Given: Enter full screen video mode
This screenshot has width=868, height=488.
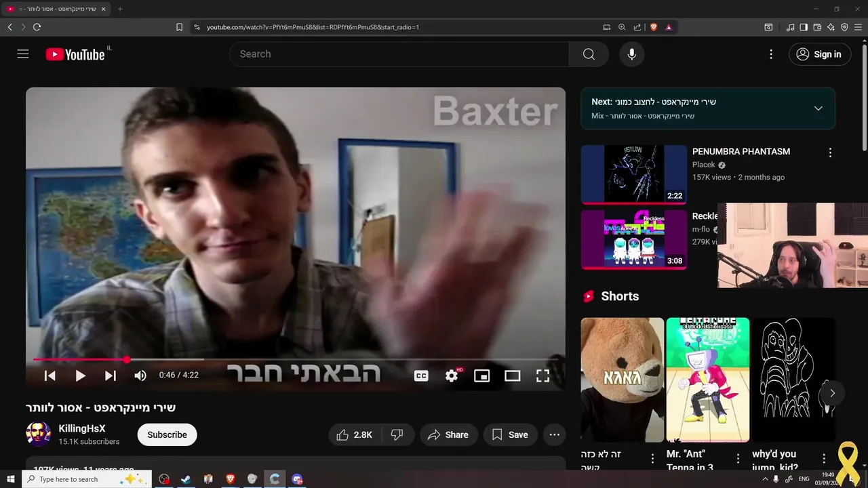Looking at the screenshot, I should click(542, 375).
